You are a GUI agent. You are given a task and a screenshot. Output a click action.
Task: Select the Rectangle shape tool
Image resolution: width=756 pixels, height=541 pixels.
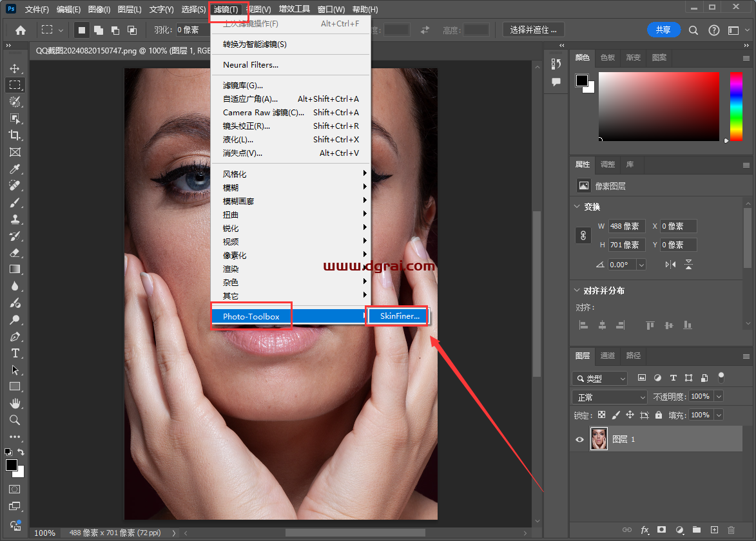[x=15, y=386]
